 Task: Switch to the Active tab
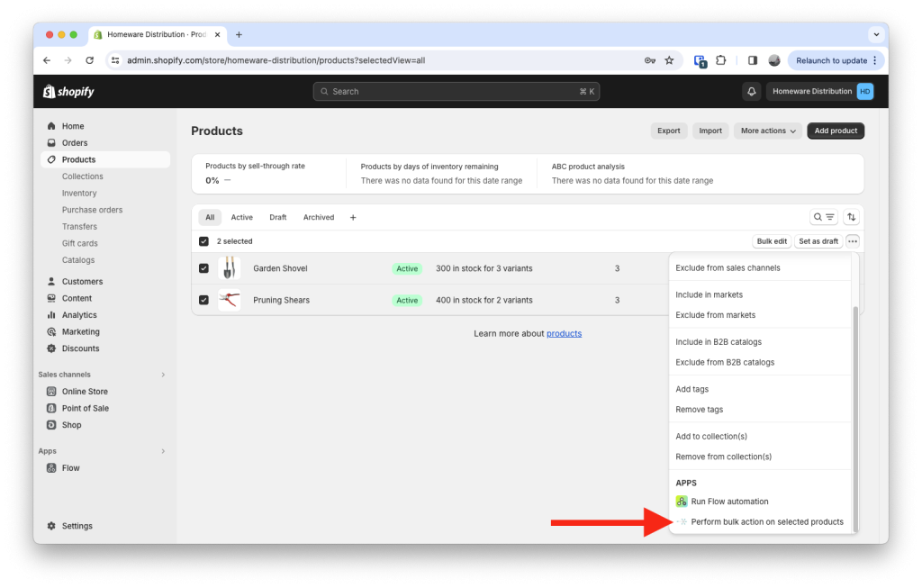coord(241,218)
